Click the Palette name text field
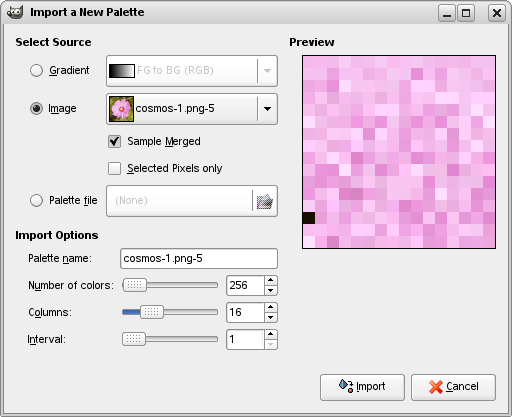512x417 pixels. pyautogui.click(x=199, y=258)
